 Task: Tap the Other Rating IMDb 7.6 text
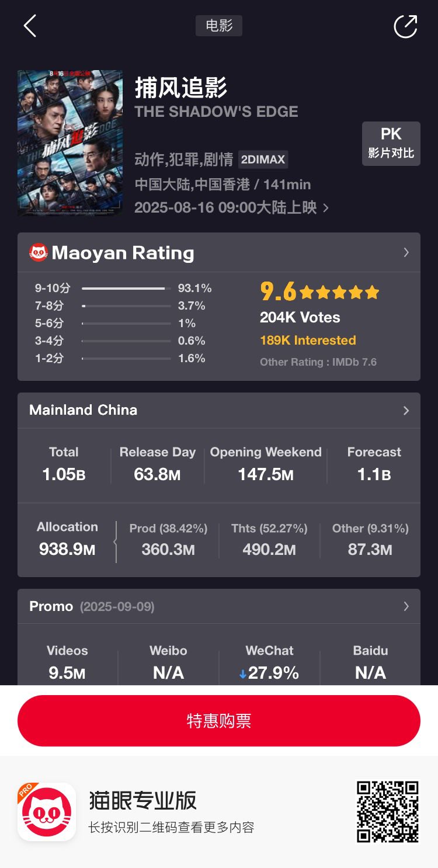click(x=318, y=362)
